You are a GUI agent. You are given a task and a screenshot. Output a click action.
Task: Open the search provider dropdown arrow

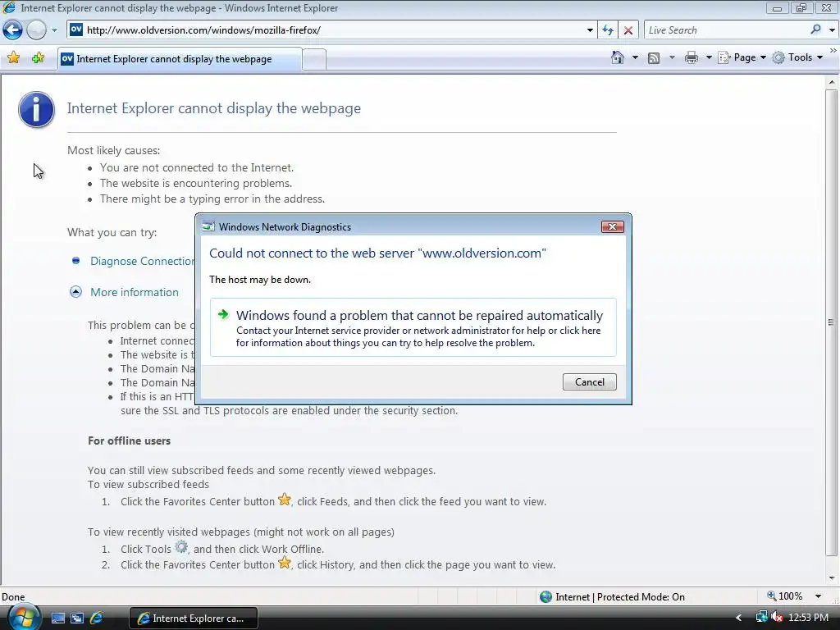[832, 30]
